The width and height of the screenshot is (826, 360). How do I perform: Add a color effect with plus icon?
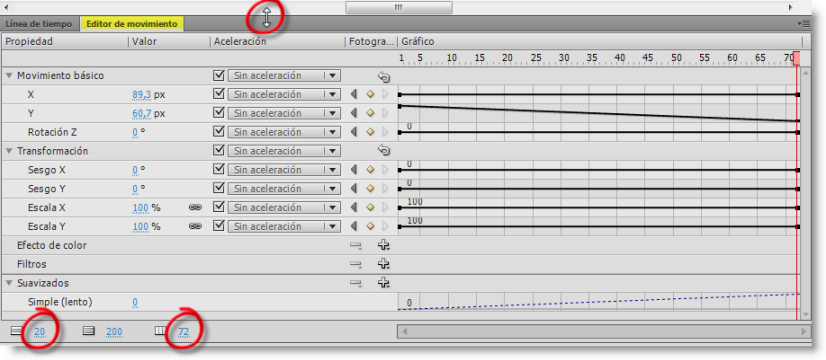[384, 245]
